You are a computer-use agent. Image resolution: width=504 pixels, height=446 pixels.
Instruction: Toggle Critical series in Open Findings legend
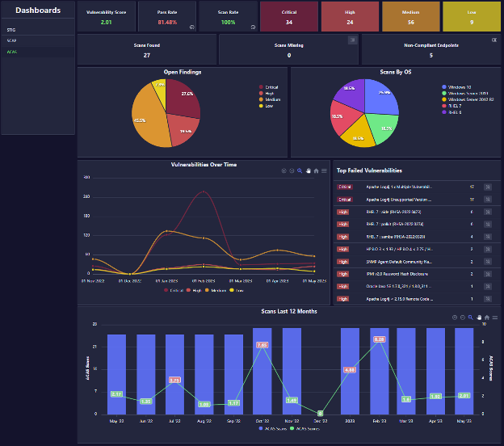click(271, 86)
